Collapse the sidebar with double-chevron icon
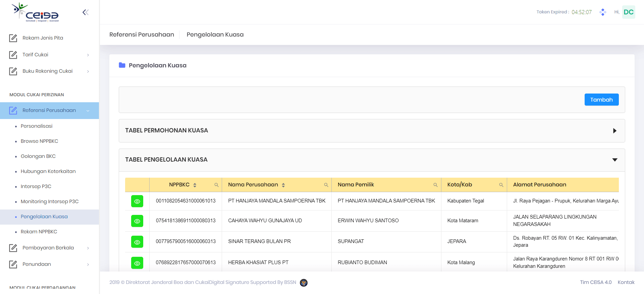 click(x=86, y=12)
